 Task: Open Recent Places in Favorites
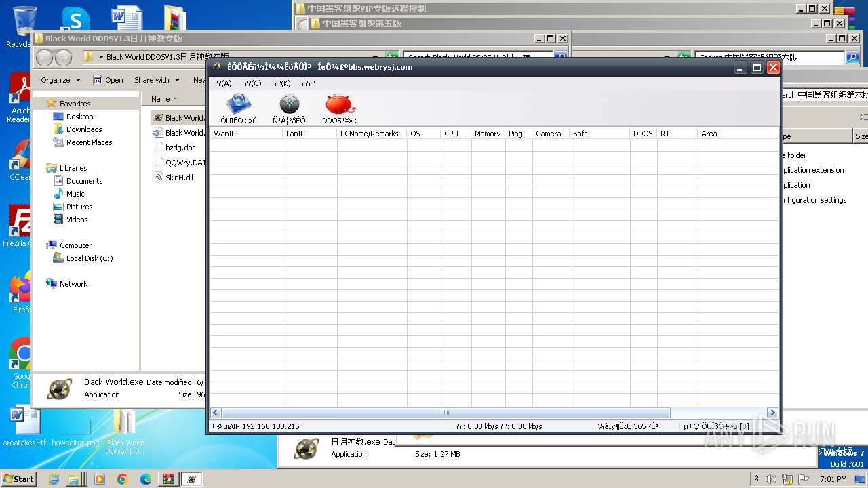(89, 142)
